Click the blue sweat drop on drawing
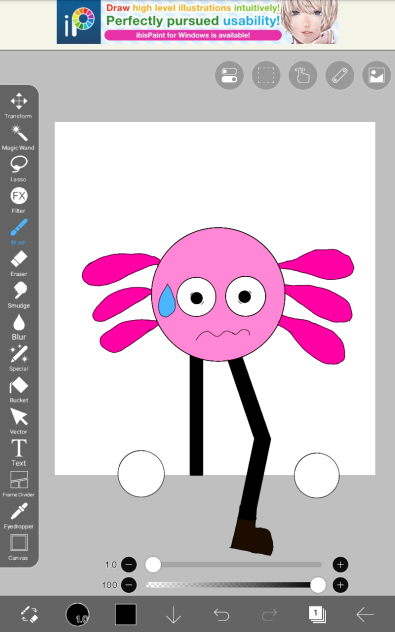The width and height of the screenshot is (395, 632). click(167, 300)
